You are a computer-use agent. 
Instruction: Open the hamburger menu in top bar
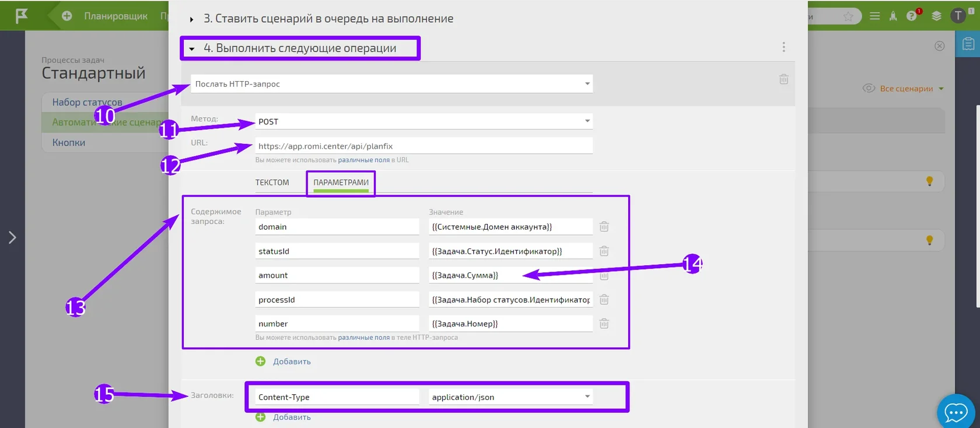tap(874, 16)
